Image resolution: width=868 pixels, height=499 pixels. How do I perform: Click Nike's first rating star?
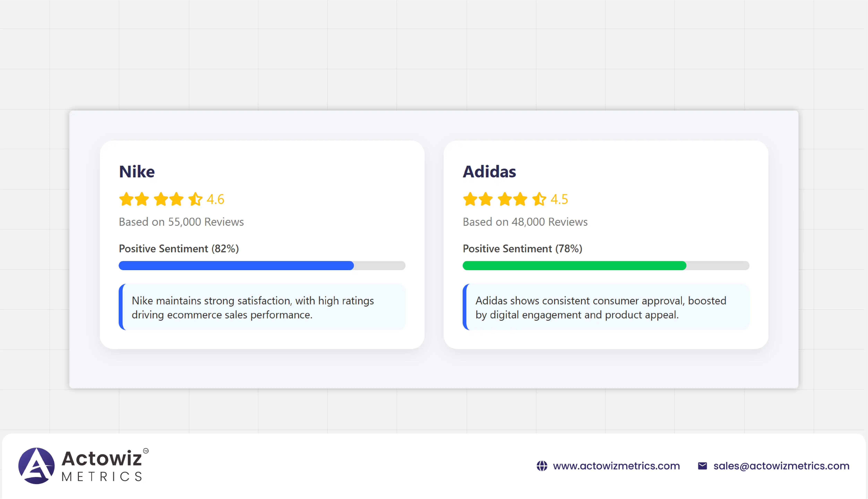pos(126,199)
